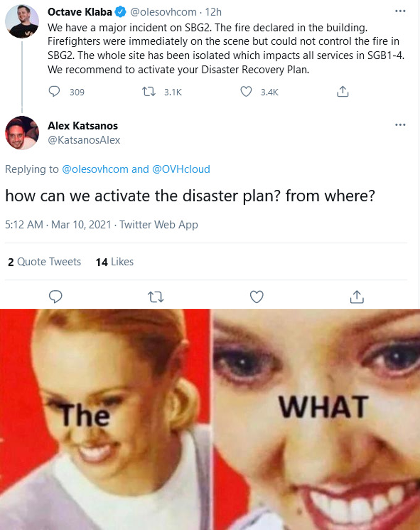Open more options on Octave Klaba's tweet

(x=400, y=11)
